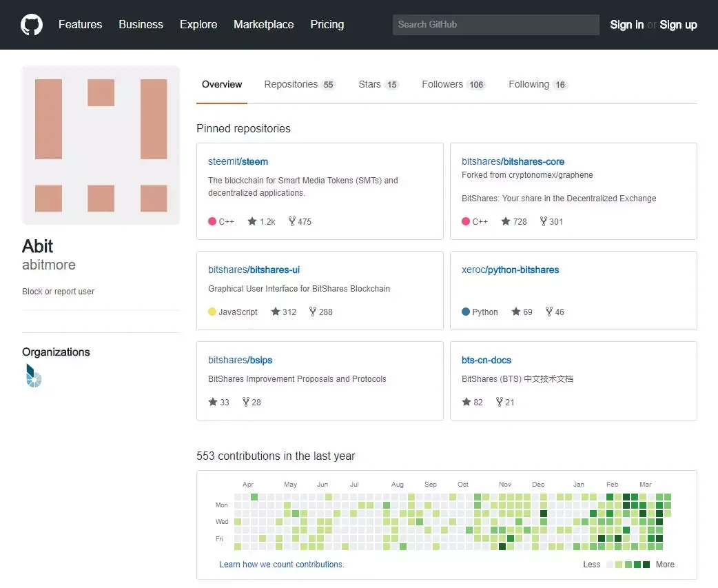Open the BitShares organization logo
718x588 pixels.
[x=34, y=376]
